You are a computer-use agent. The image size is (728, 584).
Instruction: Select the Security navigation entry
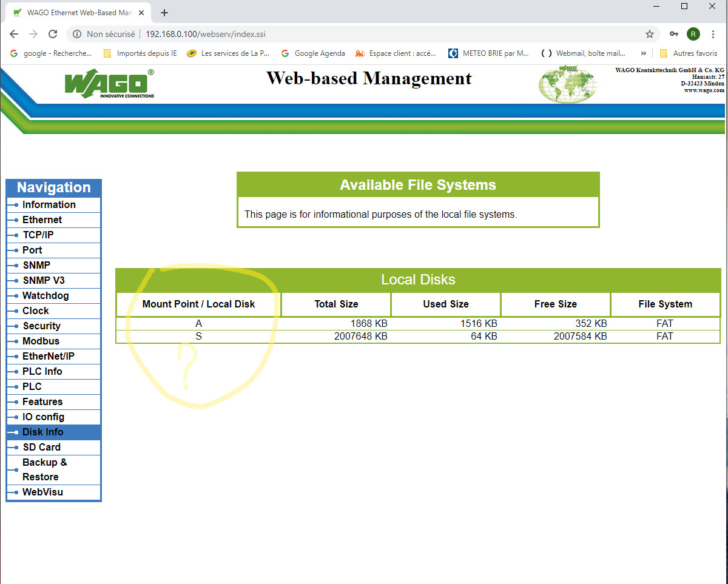click(41, 326)
